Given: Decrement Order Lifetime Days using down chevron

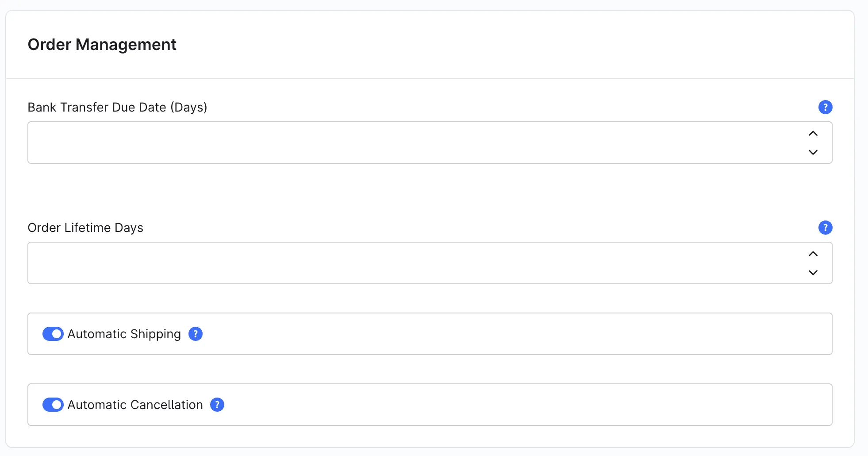Looking at the screenshot, I should point(813,272).
